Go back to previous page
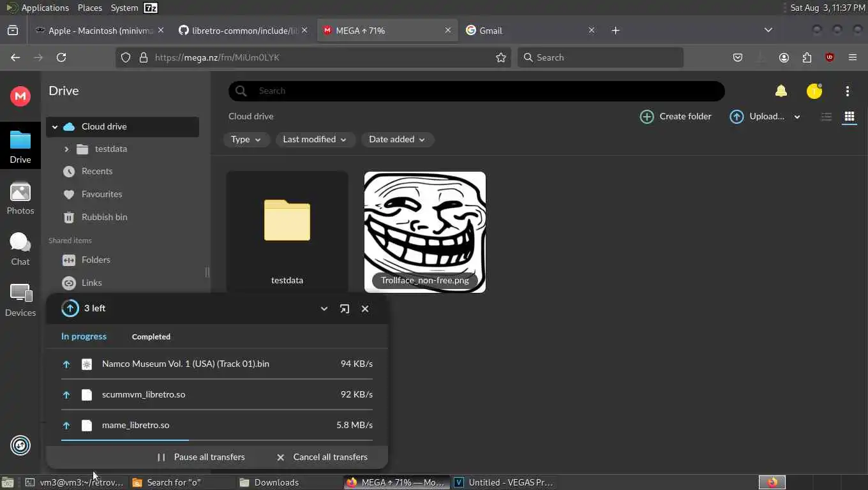Viewport: 868px width, 490px height. pyautogui.click(x=15, y=57)
